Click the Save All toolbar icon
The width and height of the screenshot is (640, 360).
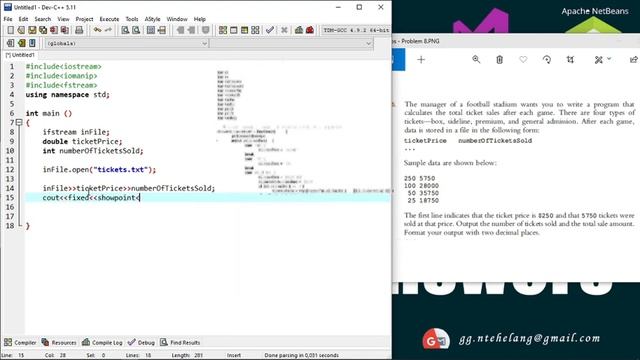point(43,30)
